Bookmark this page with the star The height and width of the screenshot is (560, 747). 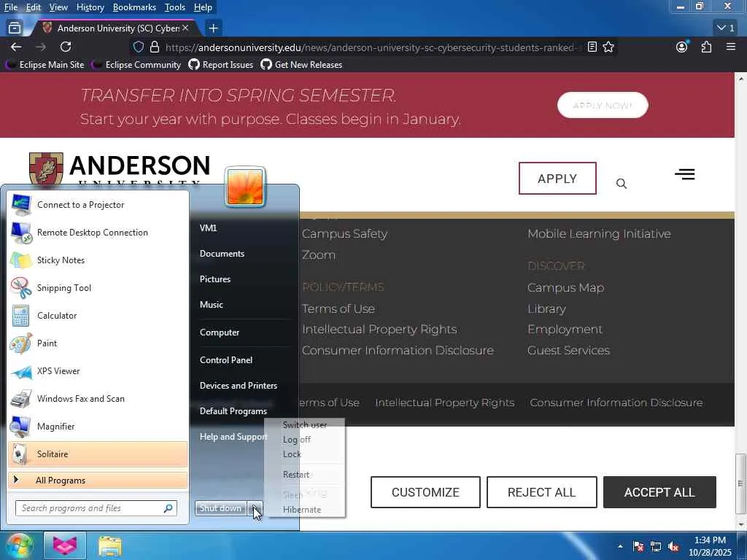click(x=608, y=47)
